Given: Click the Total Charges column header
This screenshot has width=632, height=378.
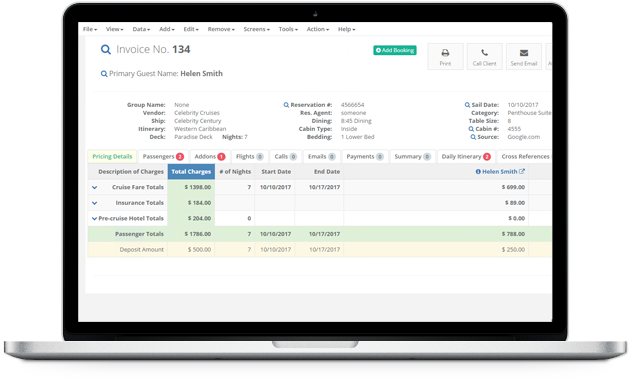Looking at the screenshot, I should [x=191, y=172].
